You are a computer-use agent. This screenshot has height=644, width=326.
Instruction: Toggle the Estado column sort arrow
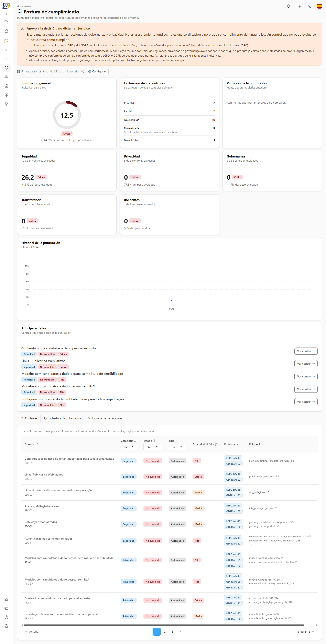[154, 441]
